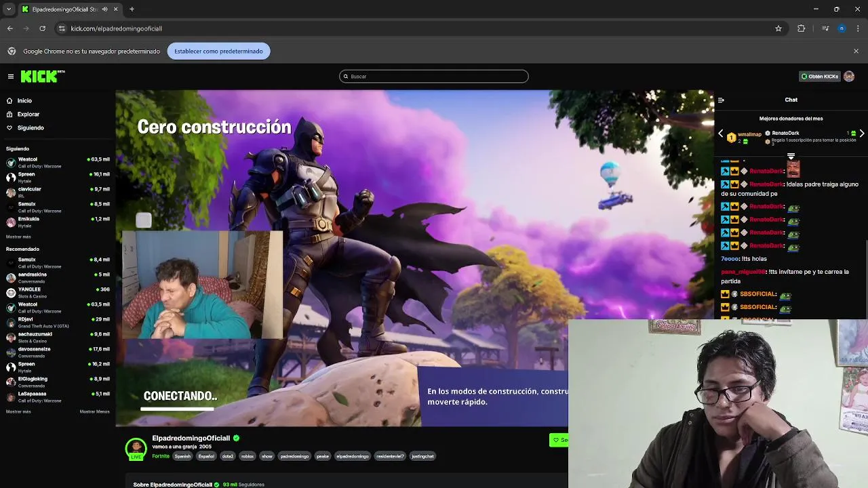Click the Español tag
868x488 pixels.
[206, 456]
